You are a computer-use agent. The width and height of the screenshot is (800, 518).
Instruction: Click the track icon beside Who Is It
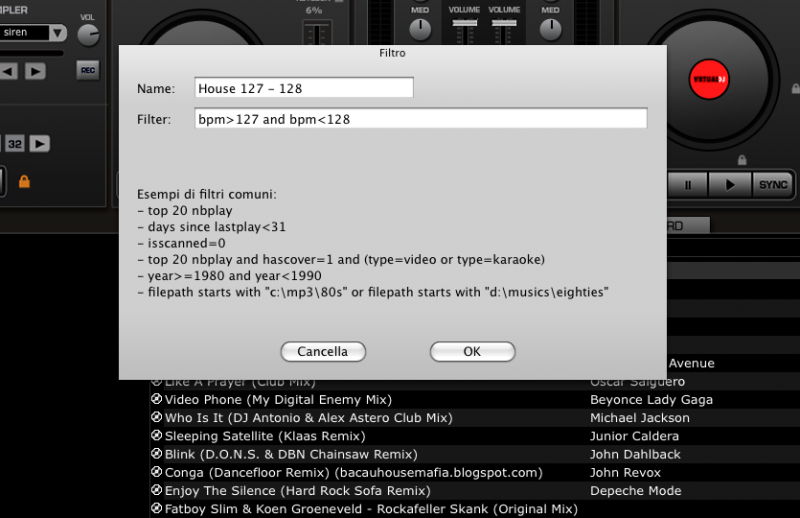tap(157, 417)
